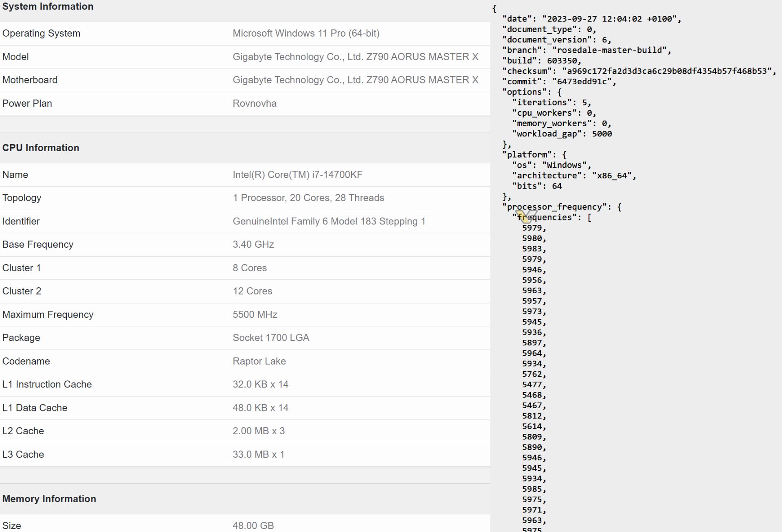
Task: Select the JSON 'memory_workers' line
Action: (562, 123)
